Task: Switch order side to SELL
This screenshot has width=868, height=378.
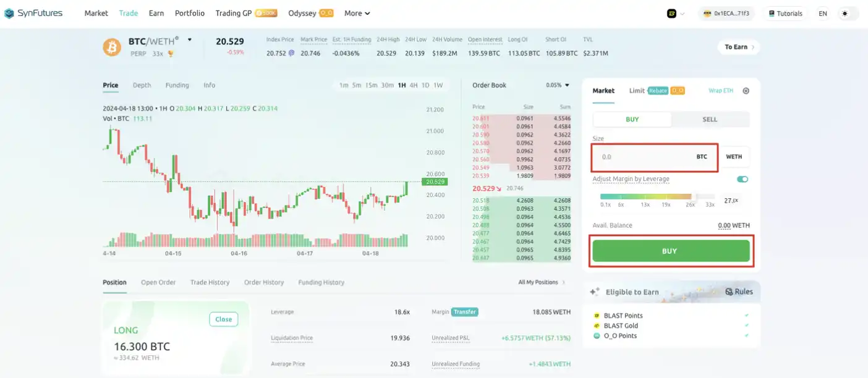Action: [710, 119]
